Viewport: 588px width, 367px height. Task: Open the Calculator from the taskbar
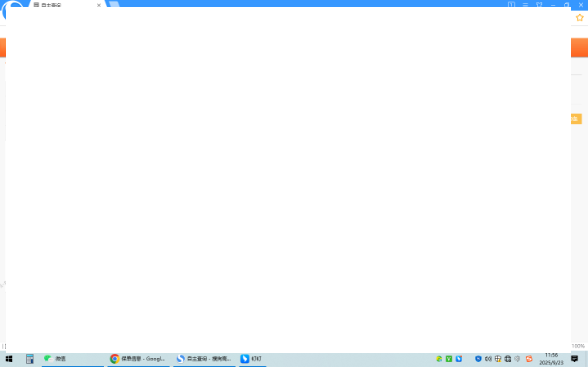(30, 359)
